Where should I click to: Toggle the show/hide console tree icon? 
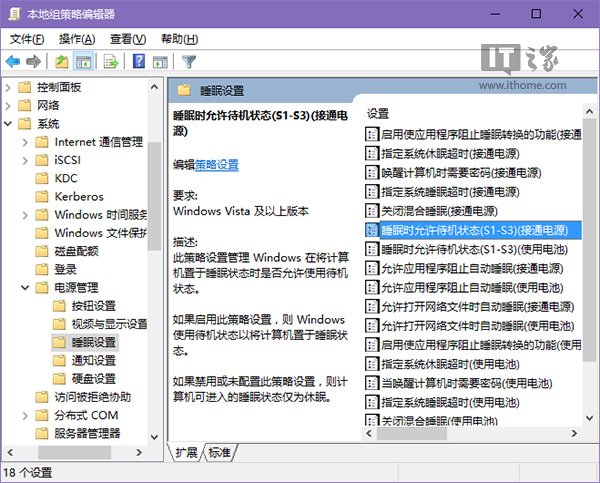pos(85,62)
